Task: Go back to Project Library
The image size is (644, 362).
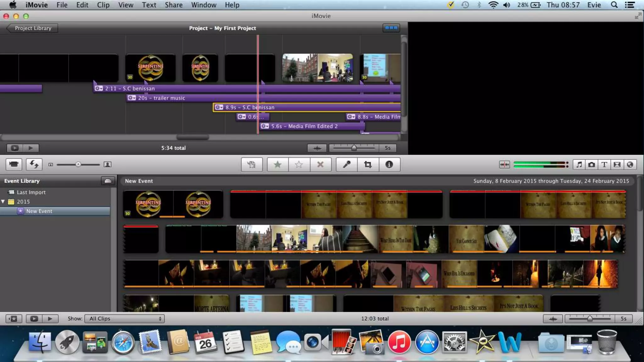Action: tap(32, 28)
